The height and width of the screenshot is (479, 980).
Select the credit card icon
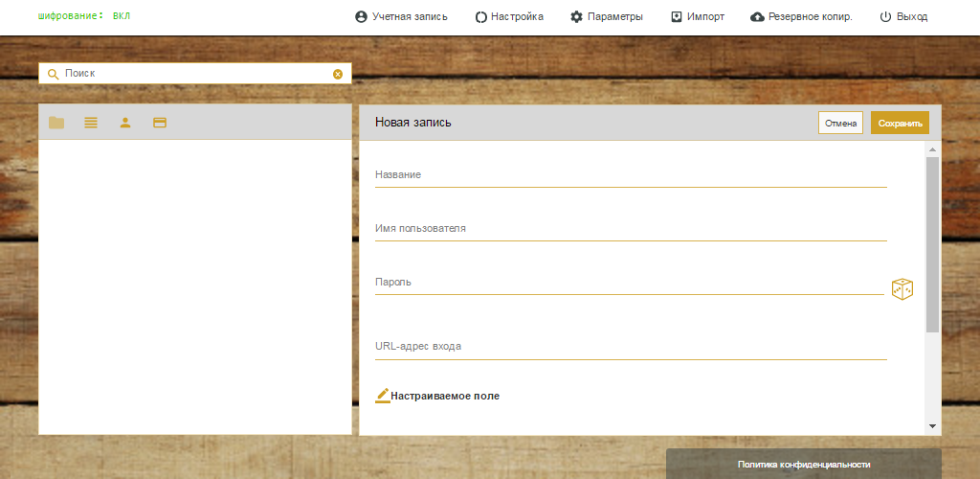(x=160, y=124)
